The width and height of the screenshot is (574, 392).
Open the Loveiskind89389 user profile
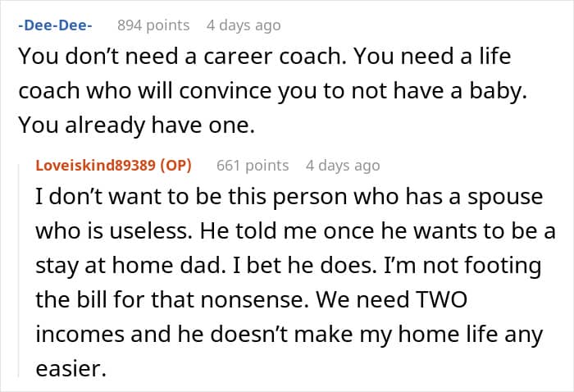coord(97,165)
